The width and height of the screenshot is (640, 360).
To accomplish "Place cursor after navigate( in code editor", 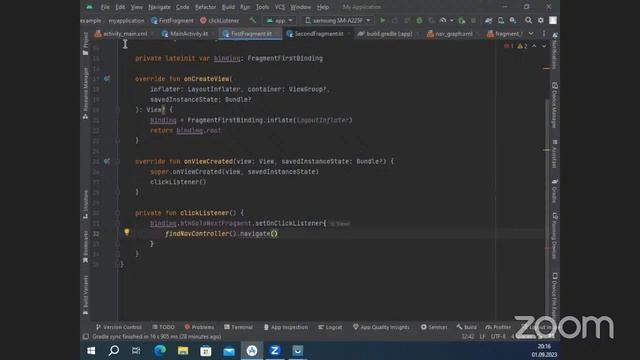I will (274, 233).
